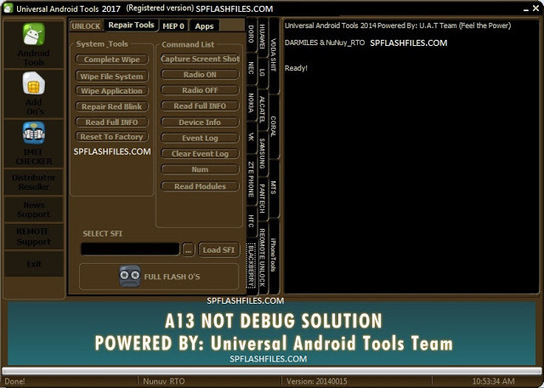Click Radio OFF command
The width and height of the screenshot is (544, 388).
[x=200, y=90]
